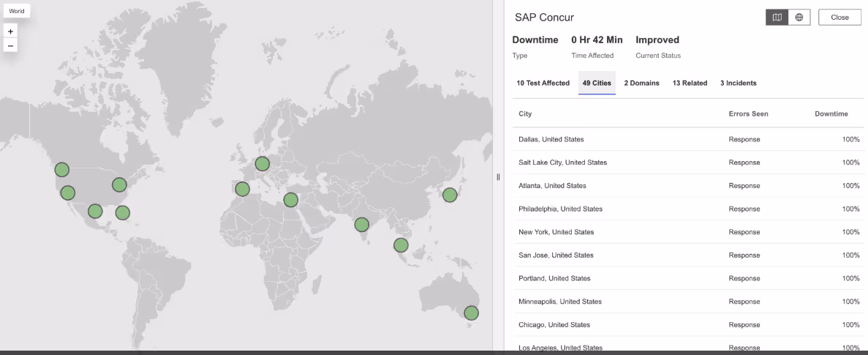This screenshot has height=355, width=868.
Task: Click the 0 Hr 42 Min time affected value
Action: [597, 40]
